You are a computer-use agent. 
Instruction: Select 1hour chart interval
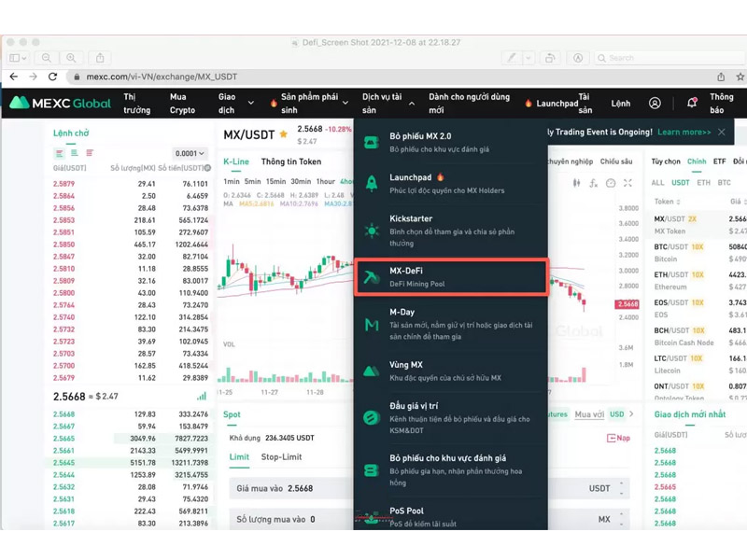[x=325, y=181]
